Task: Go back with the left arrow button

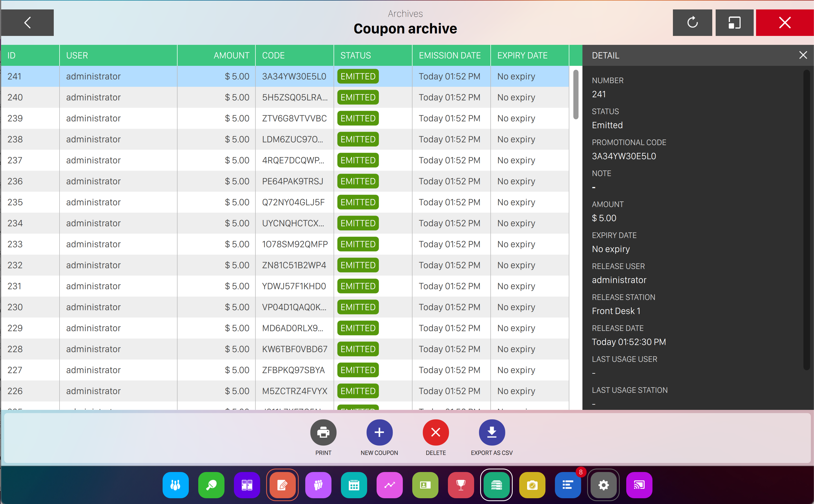Action: click(x=27, y=23)
